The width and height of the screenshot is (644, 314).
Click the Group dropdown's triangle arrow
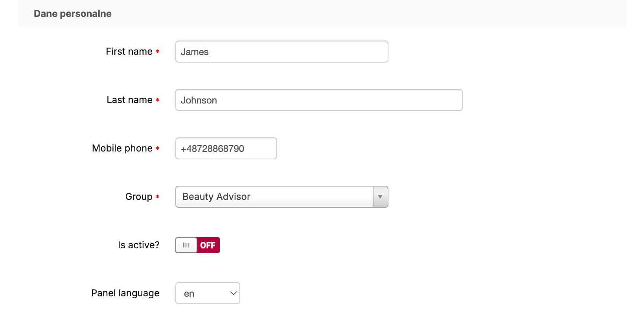[380, 197]
